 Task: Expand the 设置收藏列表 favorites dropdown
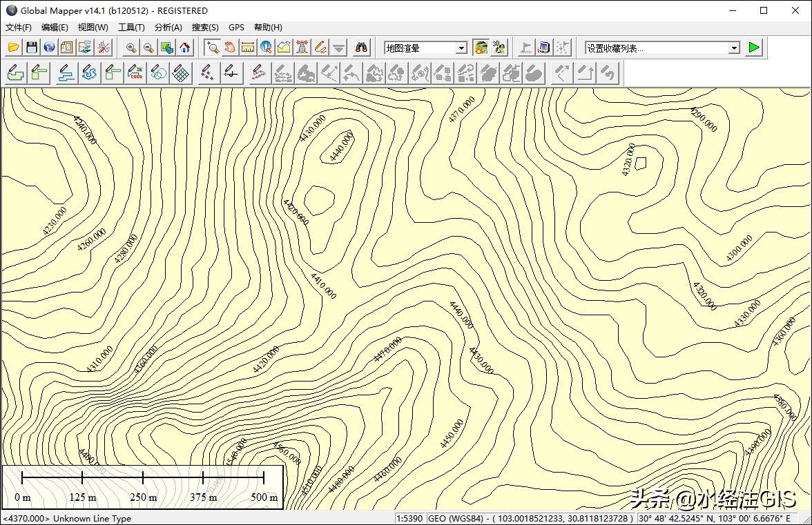click(x=734, y=48)
